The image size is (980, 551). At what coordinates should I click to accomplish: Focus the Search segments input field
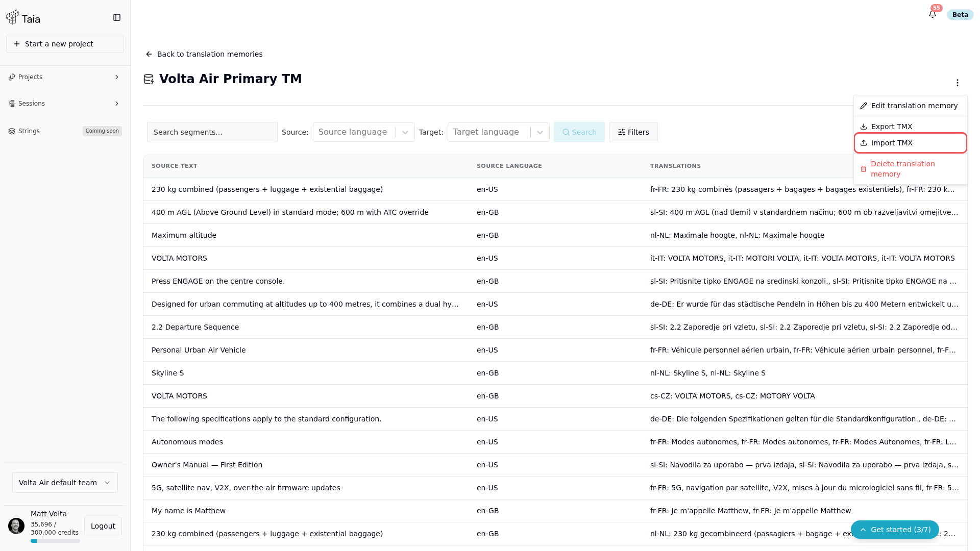212,132
